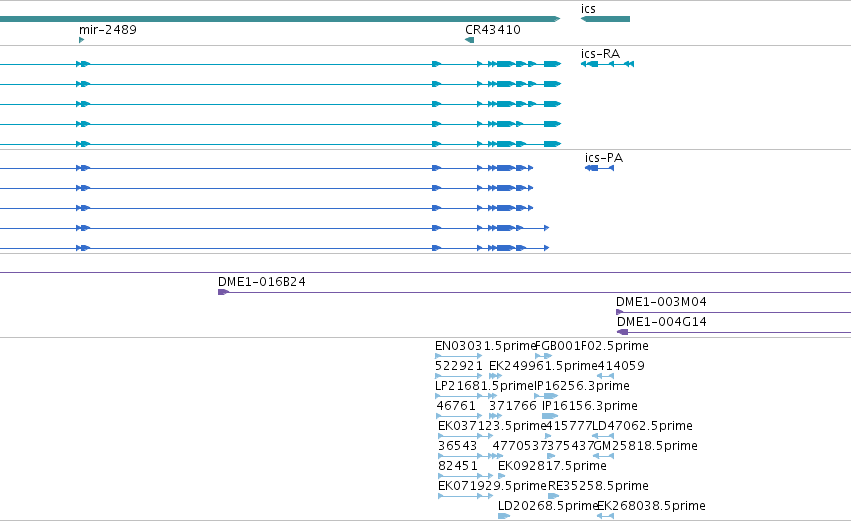Click the DME1-003M04 label
The image size is (851, 521).
(x=661, y=302)
